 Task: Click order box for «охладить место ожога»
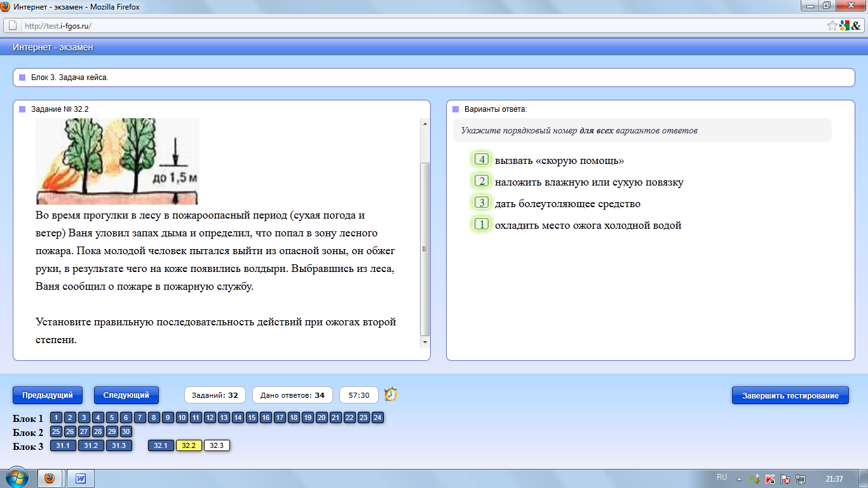pos(482,224)
